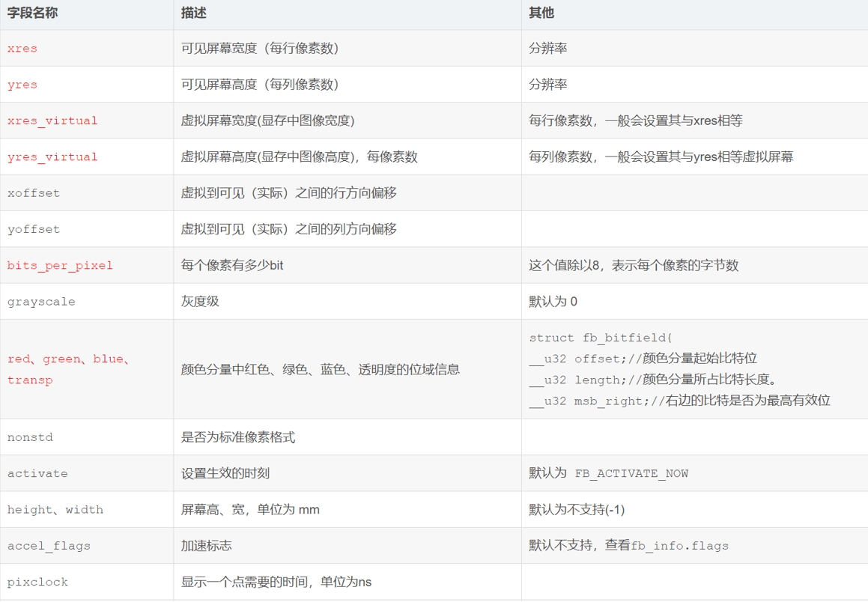Viewport: 868px width, 602px height.
Task: Click description 虚拟到可见（实际）之间的列方向偏移
Action: pyautogui.click(x=288, y=229)
